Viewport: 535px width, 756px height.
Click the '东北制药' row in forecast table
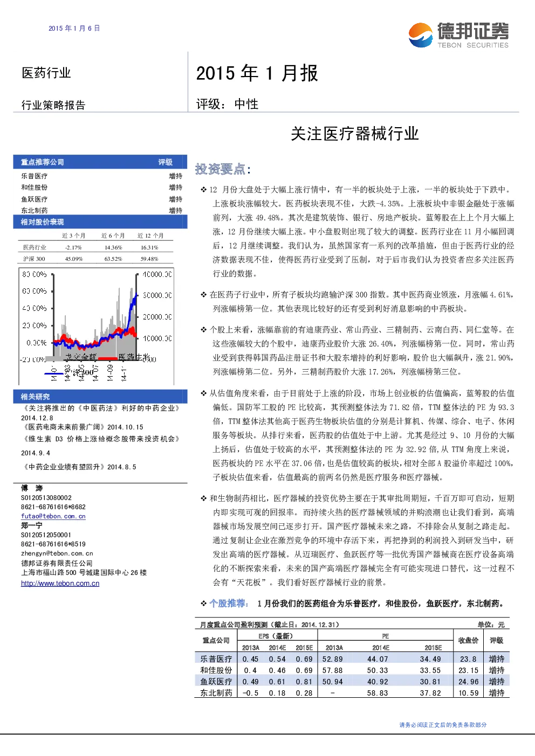(x=352, y=693)
